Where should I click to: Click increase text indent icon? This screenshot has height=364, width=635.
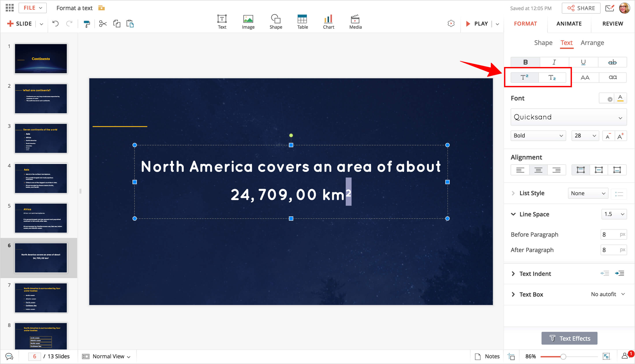[x=620, y=273]
